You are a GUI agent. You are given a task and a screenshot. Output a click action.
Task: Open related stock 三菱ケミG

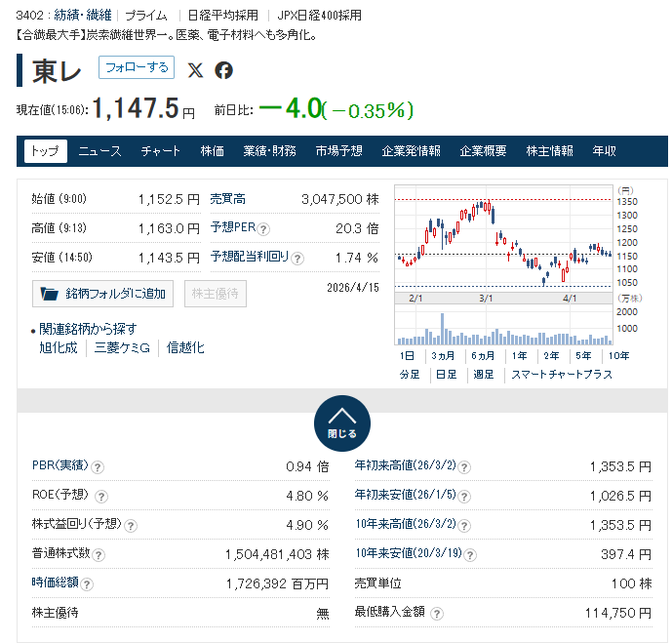[122, 347]
